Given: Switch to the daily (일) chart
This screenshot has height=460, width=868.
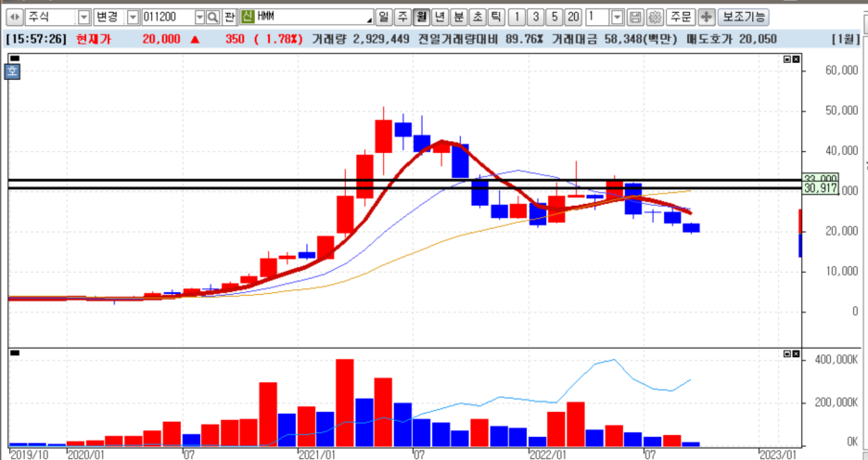Looking at the screenshot, I should [x=383, y=18].
